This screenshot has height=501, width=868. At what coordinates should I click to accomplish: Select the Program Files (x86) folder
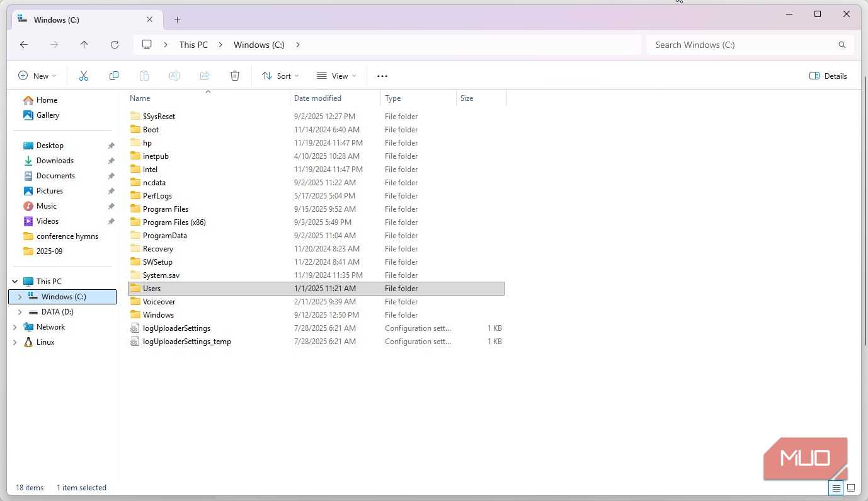point(316,222)
